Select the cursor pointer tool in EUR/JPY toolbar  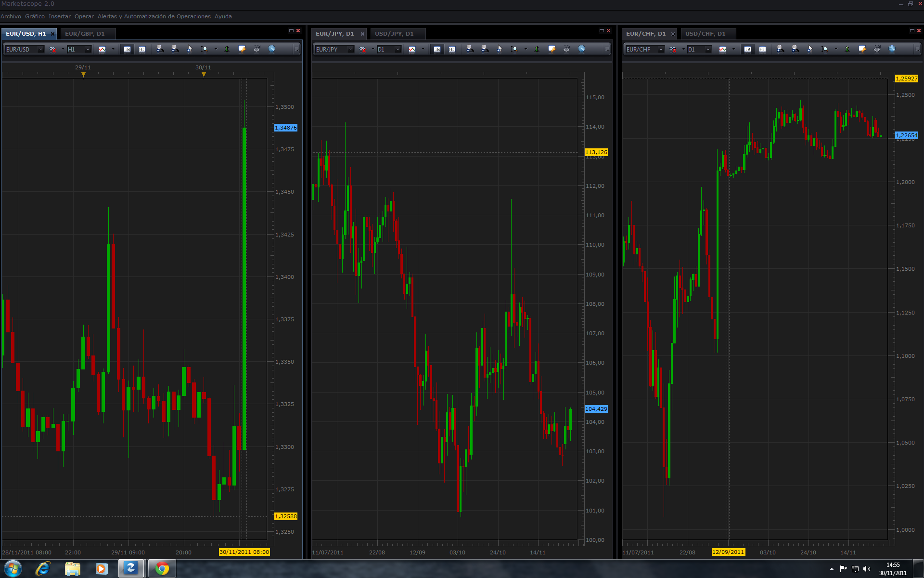click(500, 49)
